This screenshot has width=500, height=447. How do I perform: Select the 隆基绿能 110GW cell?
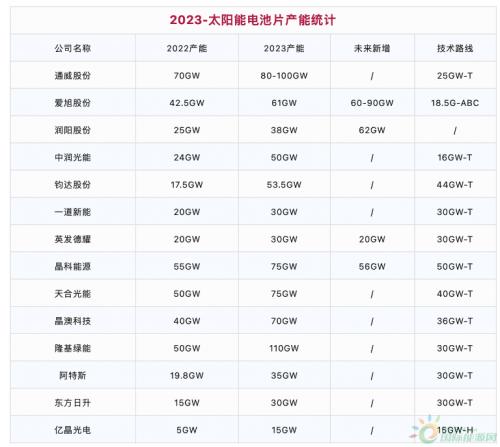coord(284,348)
